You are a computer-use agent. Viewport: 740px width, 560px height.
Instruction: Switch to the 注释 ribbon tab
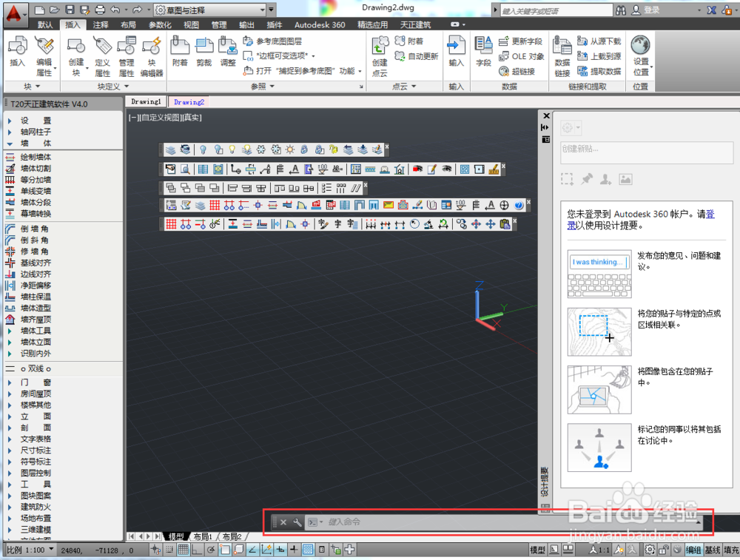coord(101,24)
